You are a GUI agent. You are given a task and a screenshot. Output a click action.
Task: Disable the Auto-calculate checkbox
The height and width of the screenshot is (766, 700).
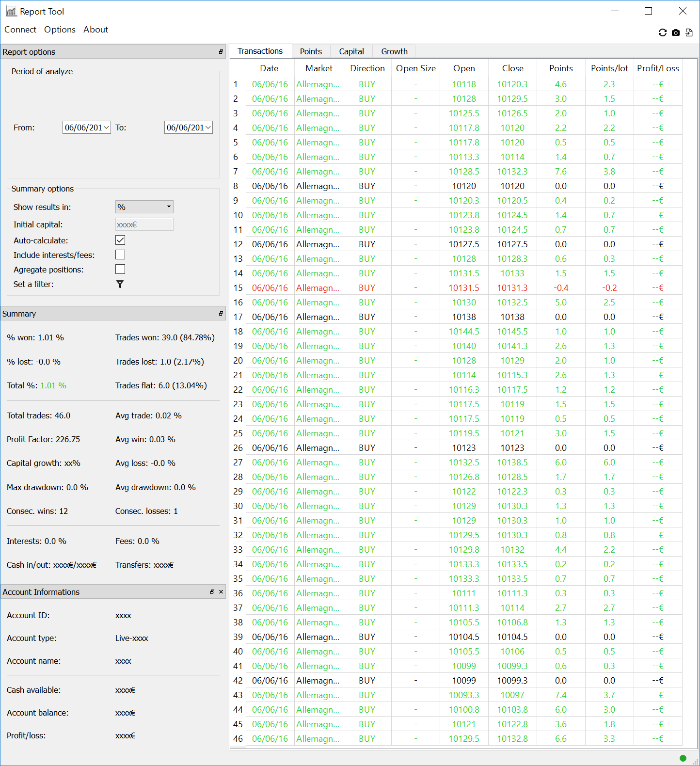[x=120, y=240]
